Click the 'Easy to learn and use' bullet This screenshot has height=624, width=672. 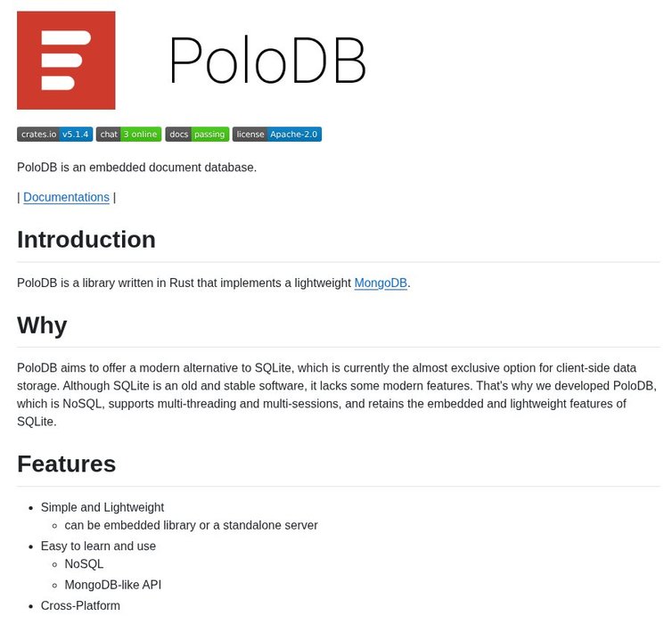point(98,546)
